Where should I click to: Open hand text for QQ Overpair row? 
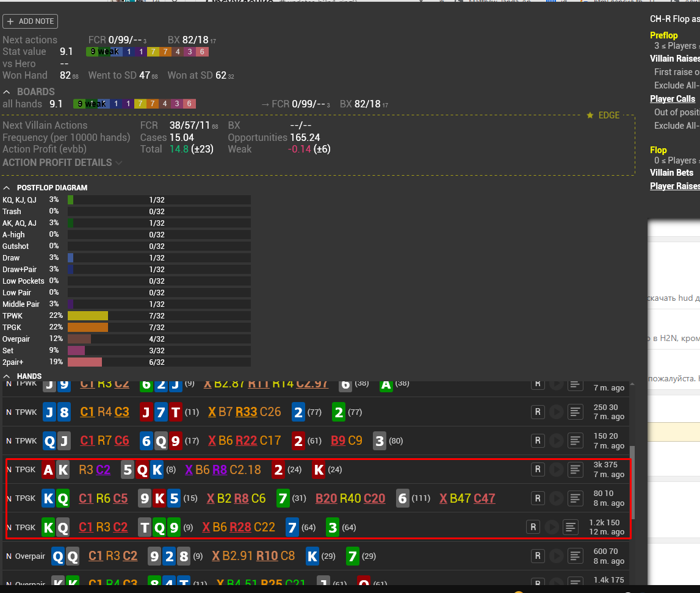(575, 556)
